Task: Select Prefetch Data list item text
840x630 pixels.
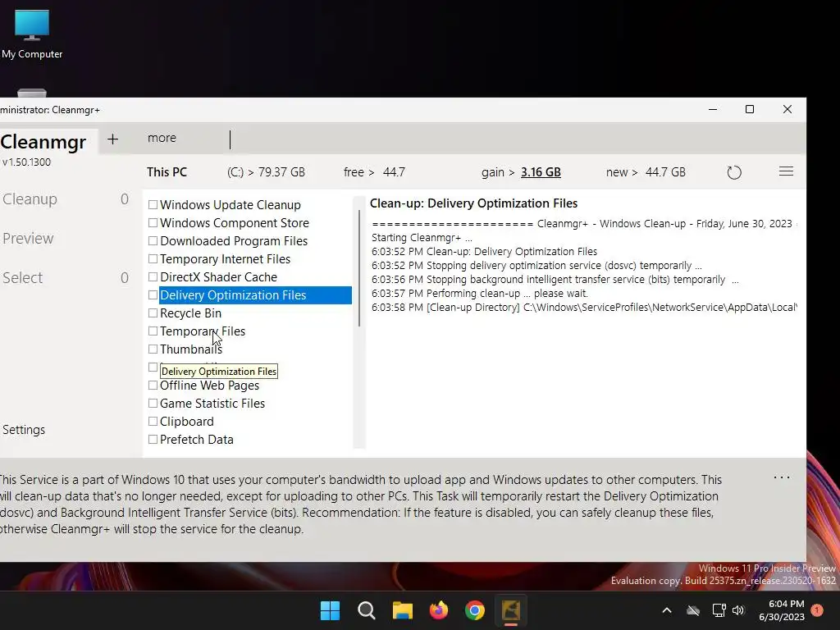Action: click(197, 440)
